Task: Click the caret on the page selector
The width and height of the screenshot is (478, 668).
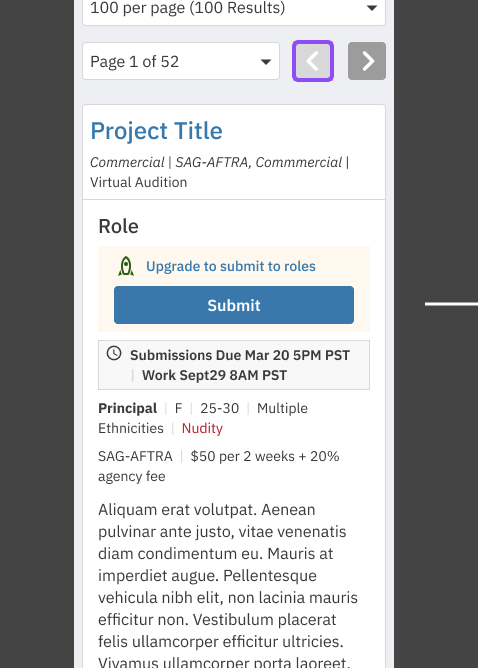Action: tap(266, 62)
